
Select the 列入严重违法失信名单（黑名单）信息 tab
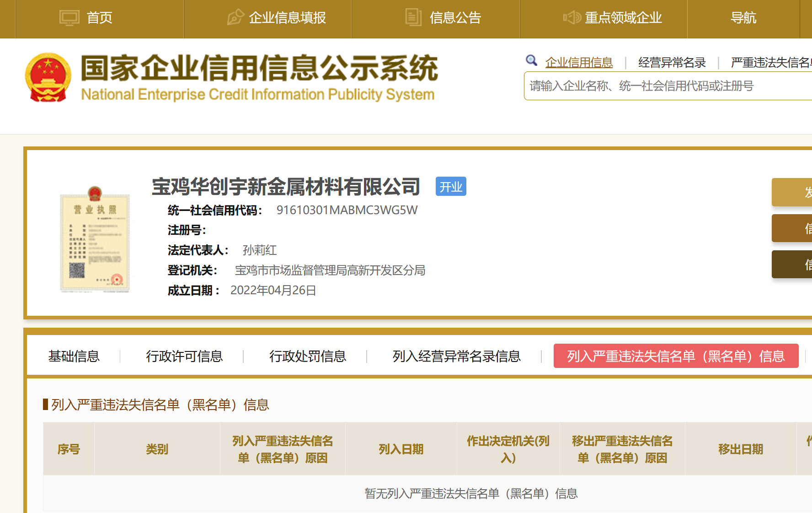click(676, 356)
